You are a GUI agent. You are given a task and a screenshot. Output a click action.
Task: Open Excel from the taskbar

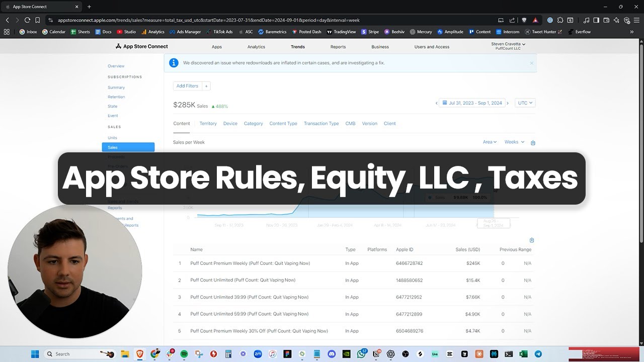[x=523, y=354]
